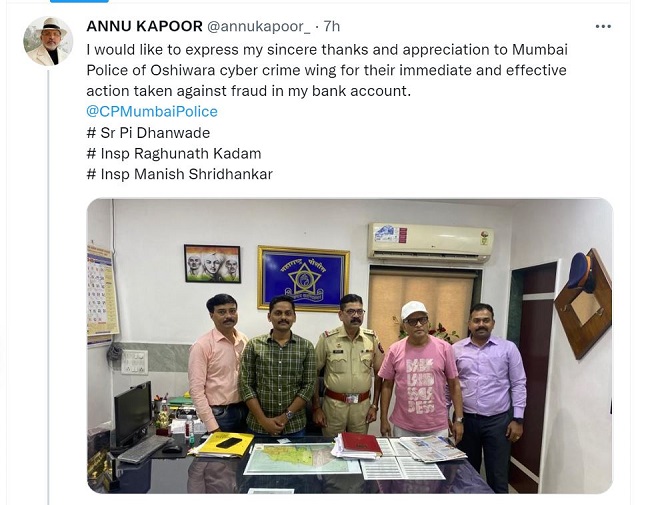The width and height of the screenshot is (650, 505).
Task: Click the man in green checked shirt
Action: point(277,367)
